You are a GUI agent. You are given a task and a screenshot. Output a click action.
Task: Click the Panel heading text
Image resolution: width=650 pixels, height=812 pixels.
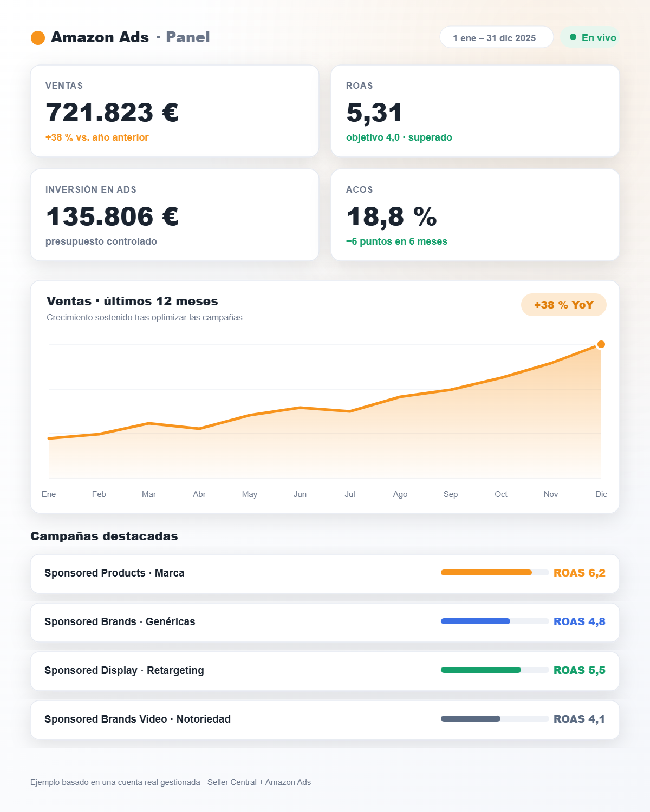point(188,37)
